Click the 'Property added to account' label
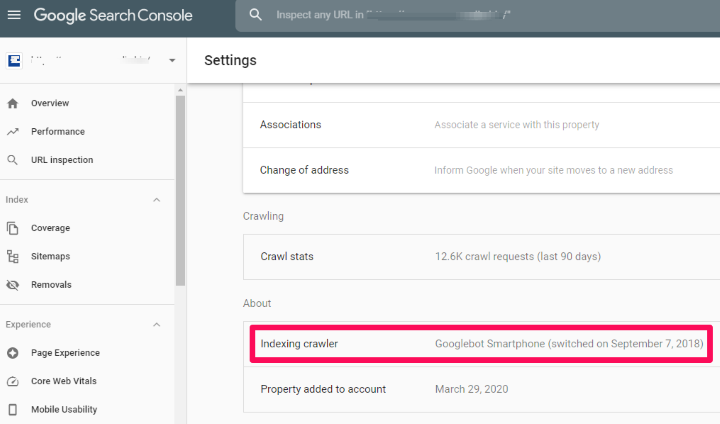The height and width of the screenshot is (424, 720). (323, 390)
